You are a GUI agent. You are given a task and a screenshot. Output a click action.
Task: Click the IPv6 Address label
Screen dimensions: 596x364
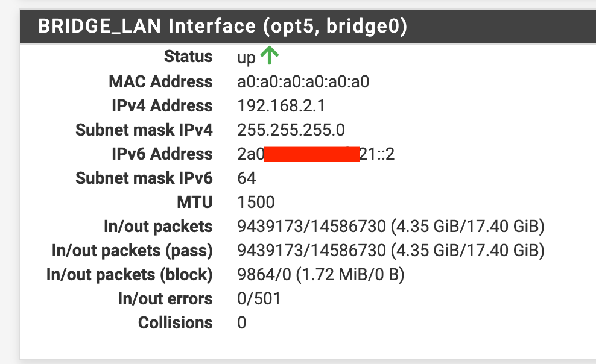(x=162, y=154)
